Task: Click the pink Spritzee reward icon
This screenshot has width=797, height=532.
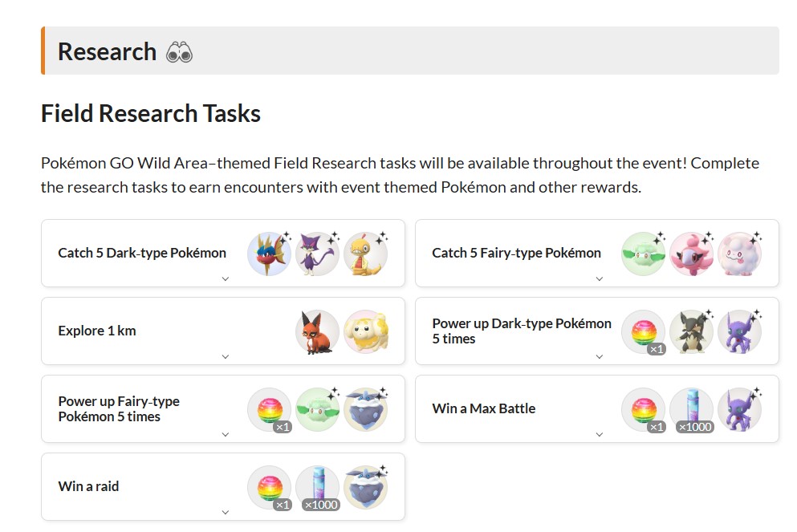Action: [x=691, y=254]
